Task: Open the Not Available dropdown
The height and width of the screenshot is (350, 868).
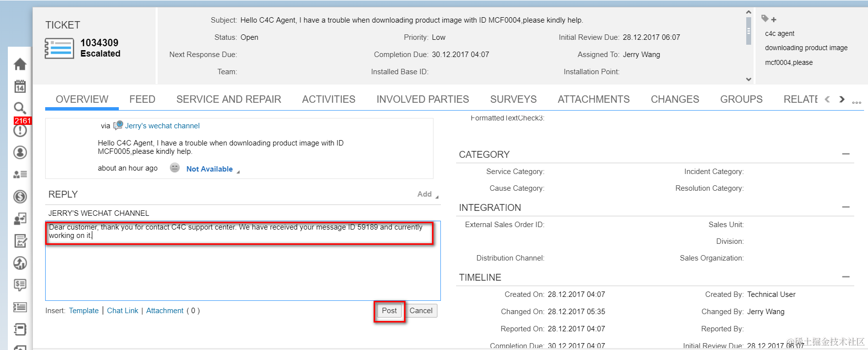Action: (x=213, y=169)
